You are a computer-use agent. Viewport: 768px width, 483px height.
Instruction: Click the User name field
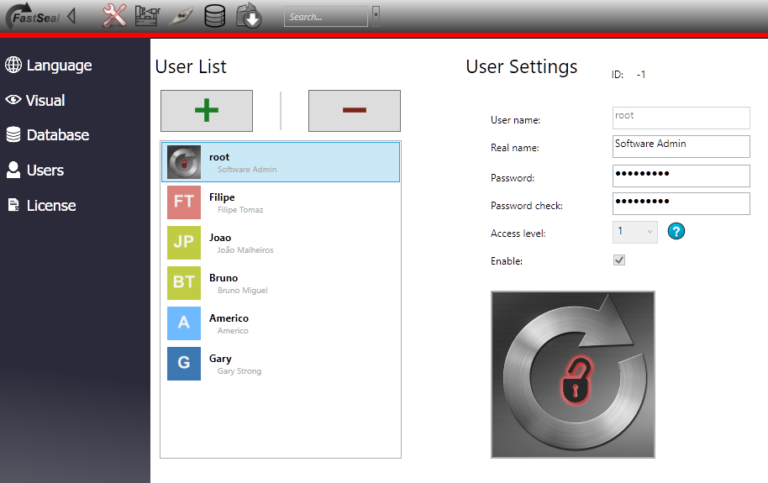coord(681,118)
